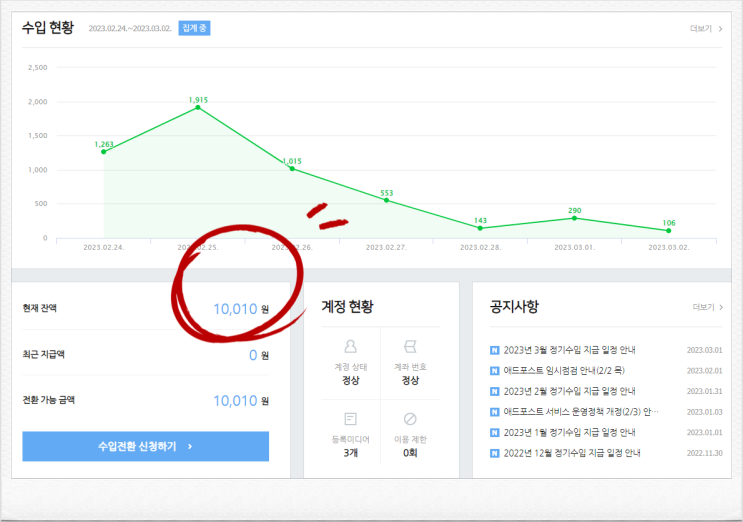This screenshot has height=522, width=743.
Task: Click x-axis date label 2023.02.27.
Action: pyautogui.click(x=386, y=247)
